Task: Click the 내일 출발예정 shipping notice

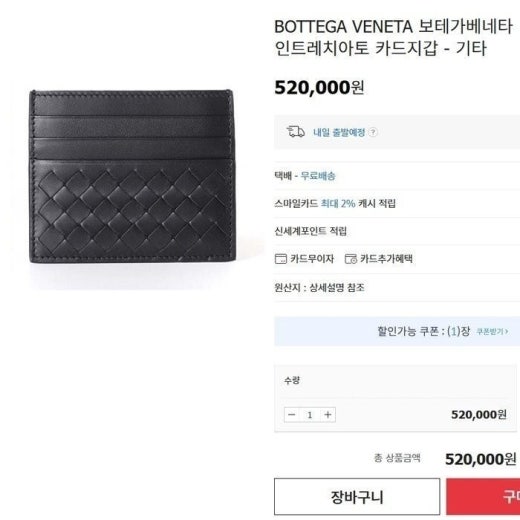Action: pyautogui.click(x=339, y=132)
